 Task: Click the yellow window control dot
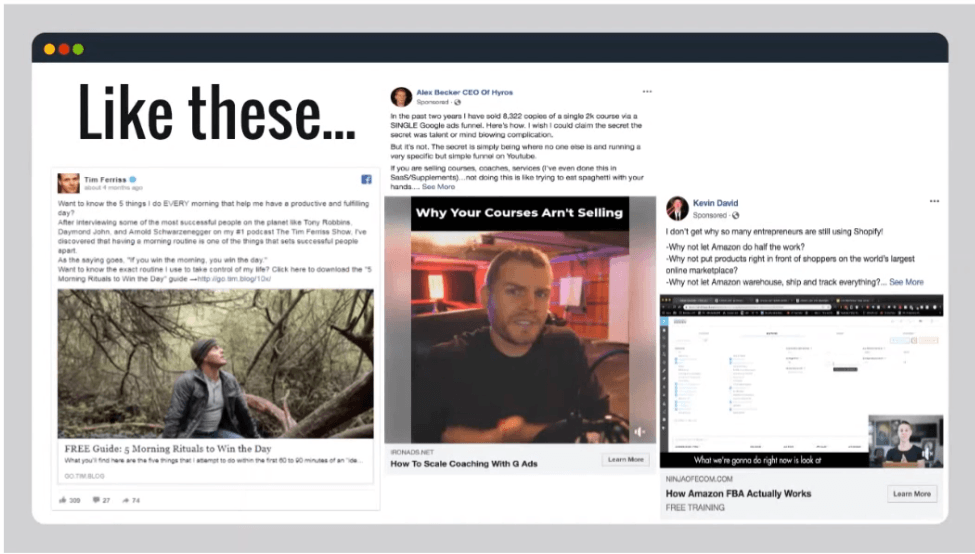coord(49,49)
